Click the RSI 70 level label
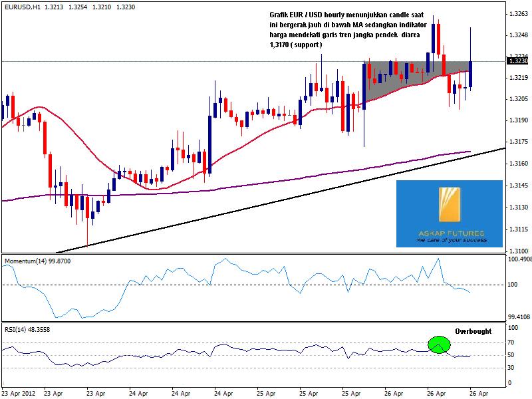Image resolution: width=532 pixels, height=399 pixels. [x=512, y=342]
